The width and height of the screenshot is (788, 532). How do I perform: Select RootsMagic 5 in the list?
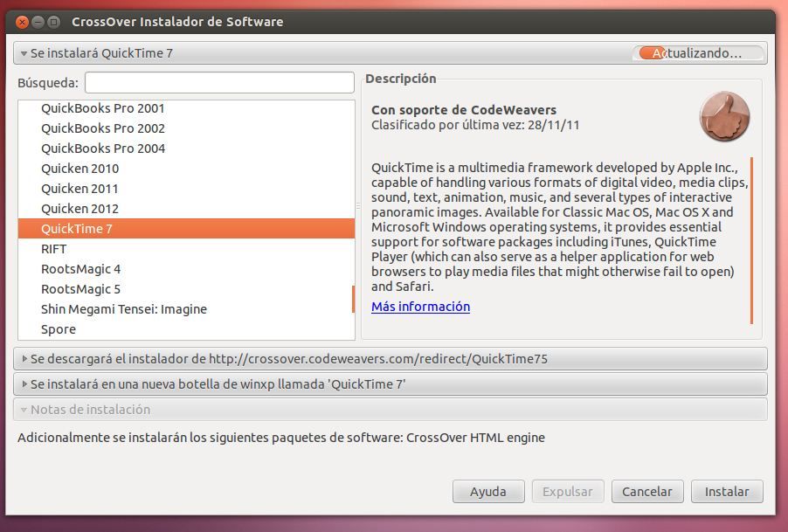(186, 289)
